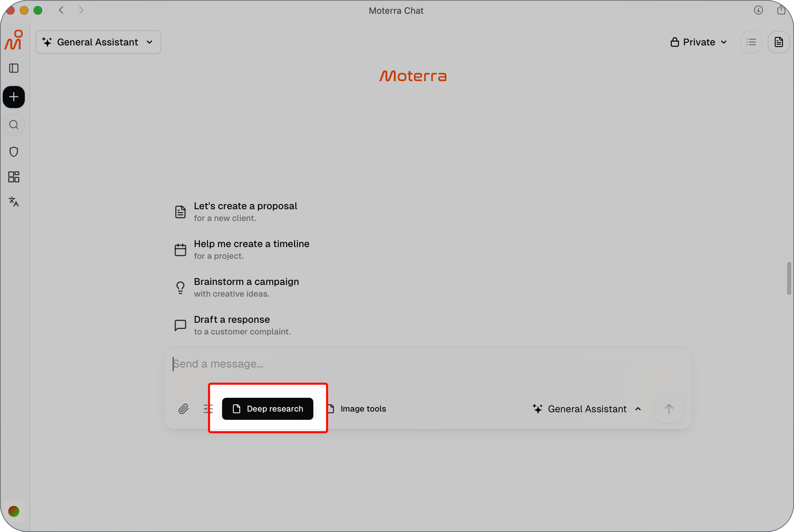Toggle the Deep research mode button

coord(268,409)
